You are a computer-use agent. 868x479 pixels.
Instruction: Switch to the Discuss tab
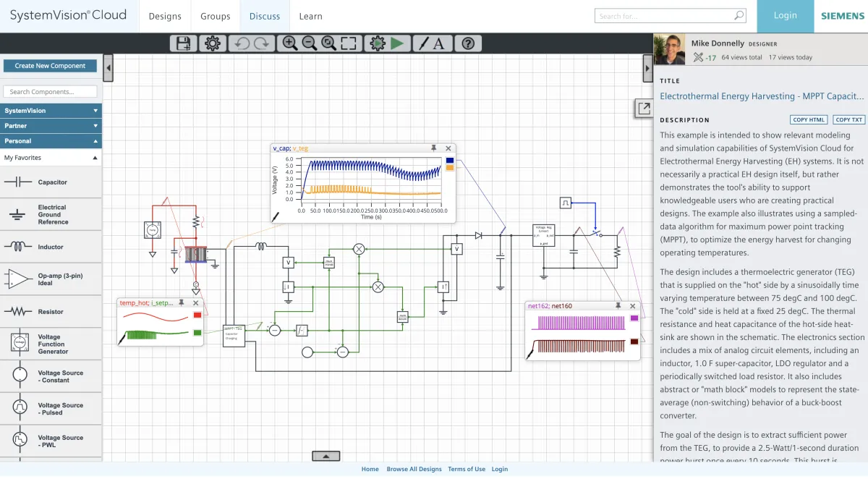[x=265, y=16]
